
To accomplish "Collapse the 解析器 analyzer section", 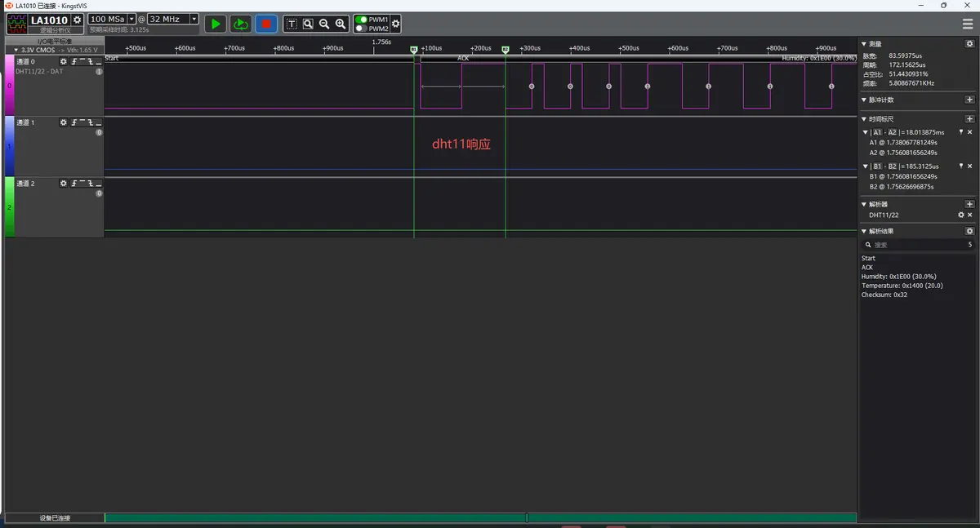I will pyautogui.click(x=864, y=204).
